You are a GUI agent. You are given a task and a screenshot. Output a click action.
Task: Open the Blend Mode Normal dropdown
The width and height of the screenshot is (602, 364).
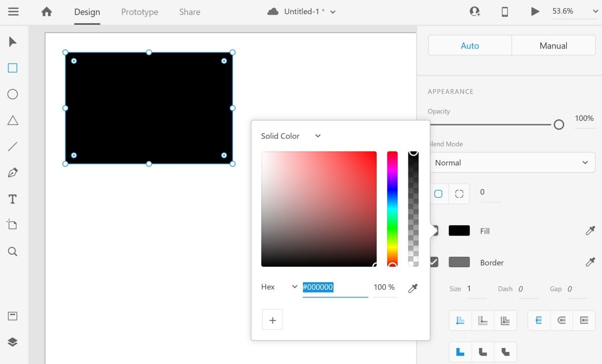pos(512,162)
